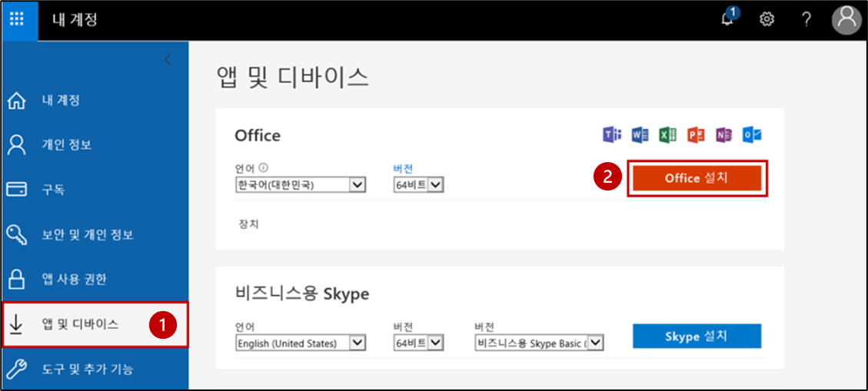Click the Skype 설치 button
868x391 pixels.
coord(697,336)
